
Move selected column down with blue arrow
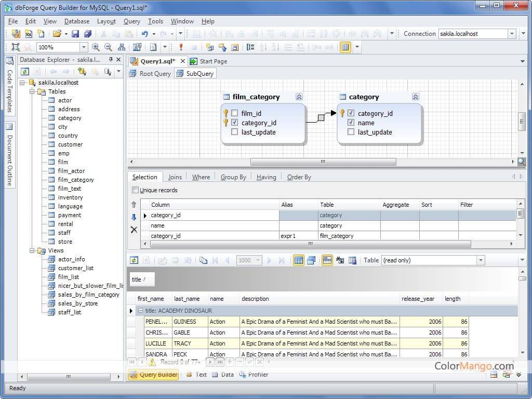[134, 217]
